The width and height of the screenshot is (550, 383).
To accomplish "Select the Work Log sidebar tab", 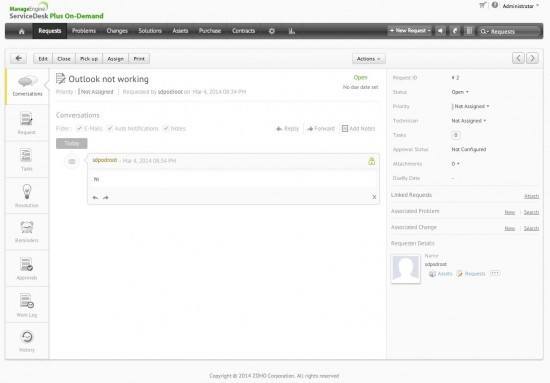I will point(27,305).
